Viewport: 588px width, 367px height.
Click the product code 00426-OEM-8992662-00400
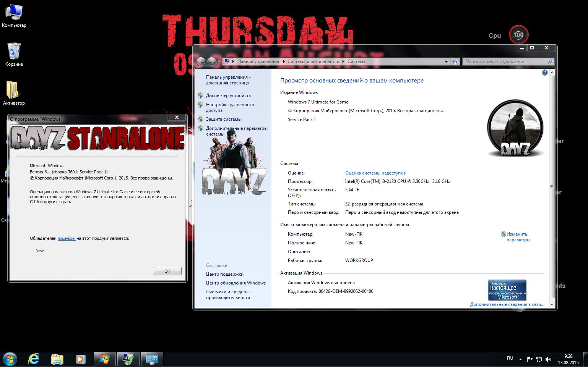coord(346,291)
